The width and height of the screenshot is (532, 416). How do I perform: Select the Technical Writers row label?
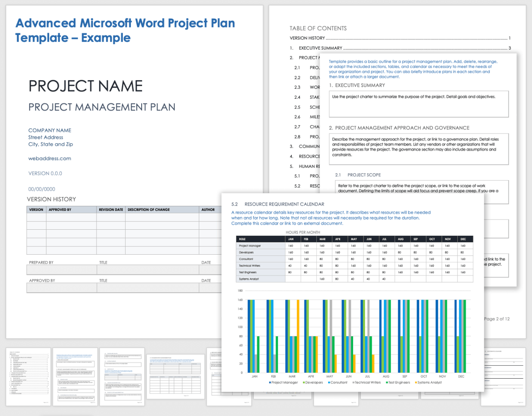pos(250,266)
